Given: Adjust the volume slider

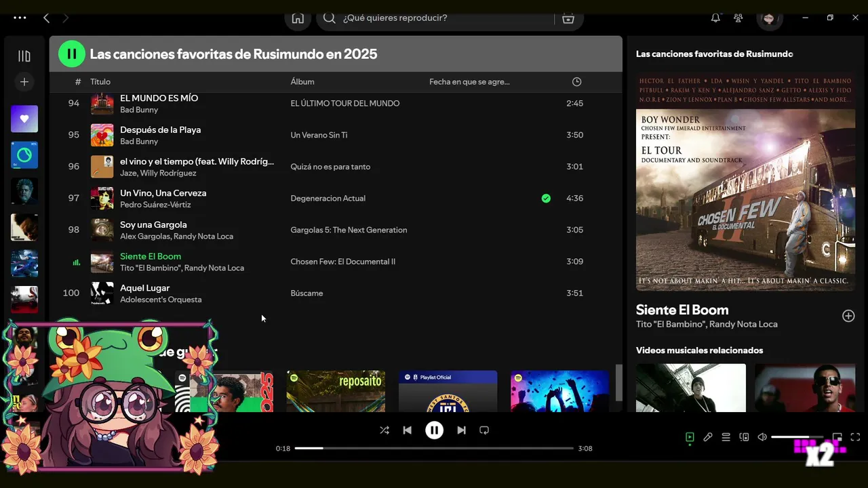Looking at the screenshot, I should tap(797, 437).
